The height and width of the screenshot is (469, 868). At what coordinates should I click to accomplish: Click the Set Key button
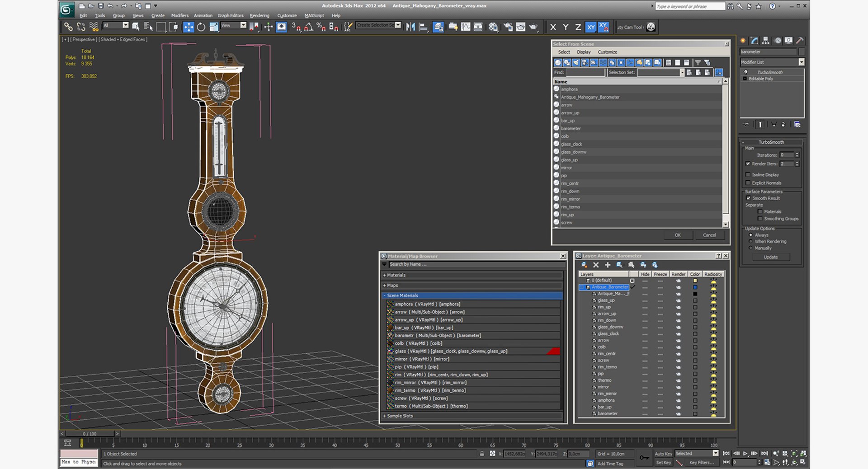point(663,463)
